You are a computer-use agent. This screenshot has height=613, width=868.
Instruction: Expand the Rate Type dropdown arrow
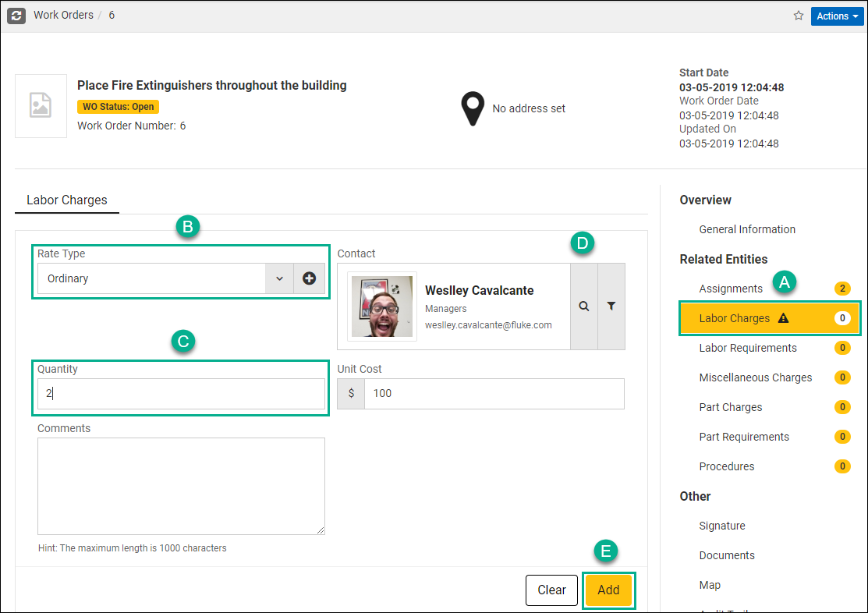tap(279, 278)
